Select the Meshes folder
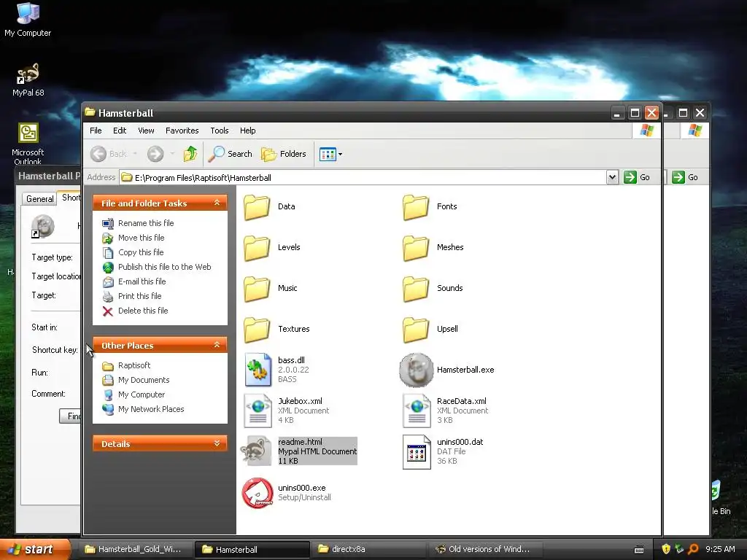This screenshot has width=747, height=560. (433, 248)
